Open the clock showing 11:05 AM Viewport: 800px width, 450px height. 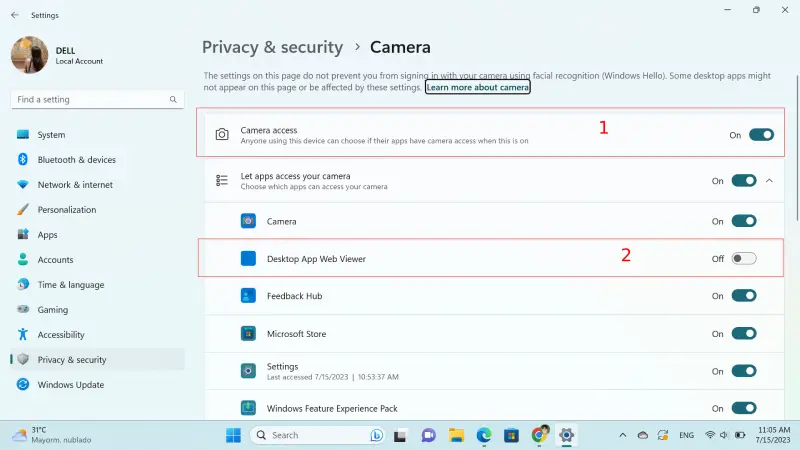(x=773, y=435)
